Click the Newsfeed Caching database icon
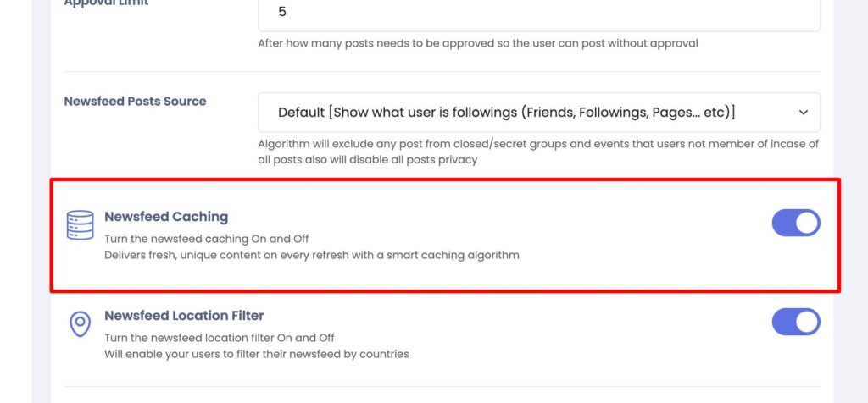Image resolution: width=868 pixels, height=403 pixels. (x=80, y=224)
